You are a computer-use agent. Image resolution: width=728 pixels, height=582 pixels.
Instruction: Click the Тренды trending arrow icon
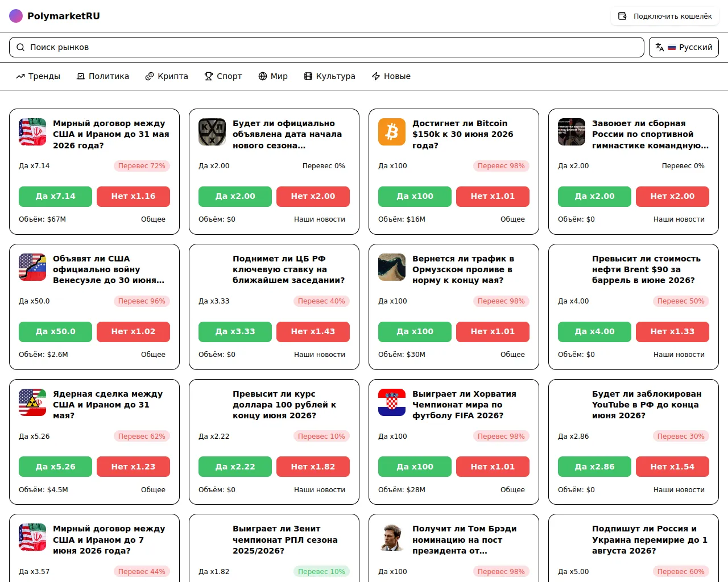point(20,76)
